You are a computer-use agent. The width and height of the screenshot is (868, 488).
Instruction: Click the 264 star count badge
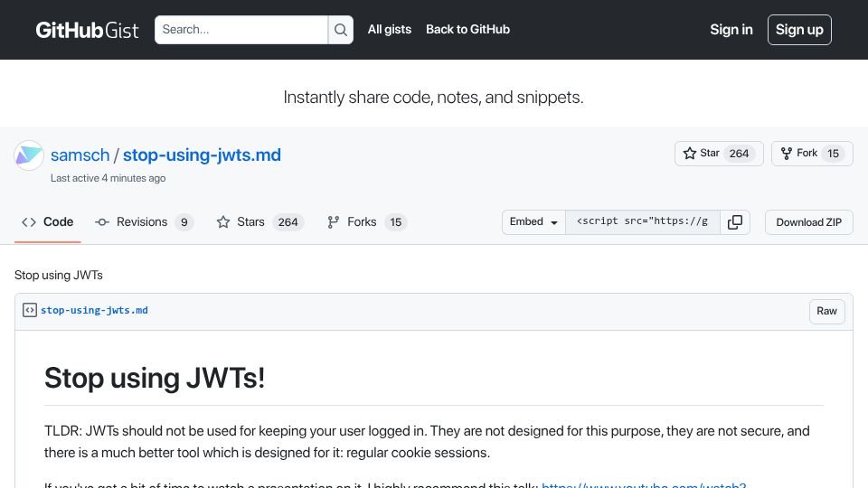[x=739, y=154]
